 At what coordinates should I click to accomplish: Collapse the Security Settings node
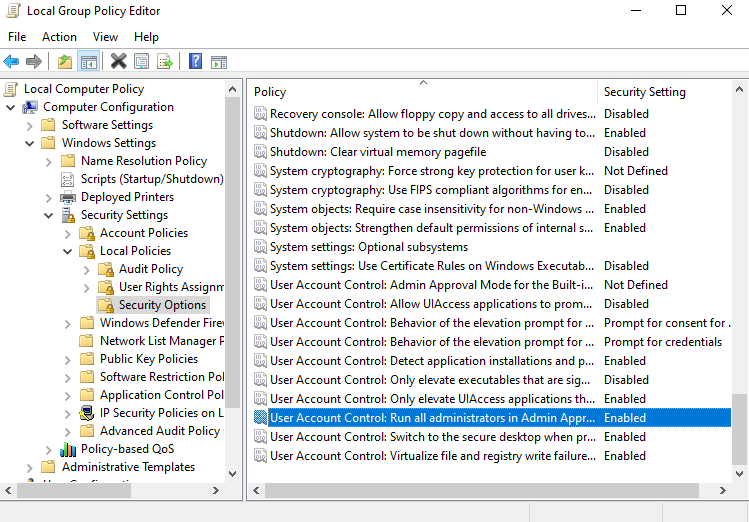coord(49,215)
